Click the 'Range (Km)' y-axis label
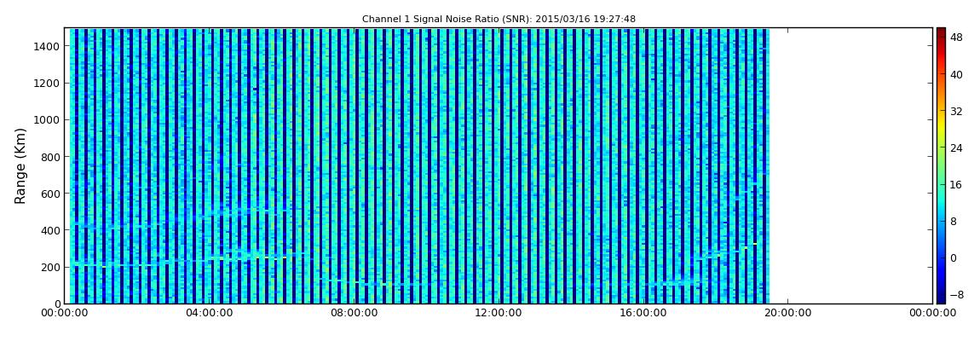This screenshot has width=980, height=347. [x=20, y=165]
